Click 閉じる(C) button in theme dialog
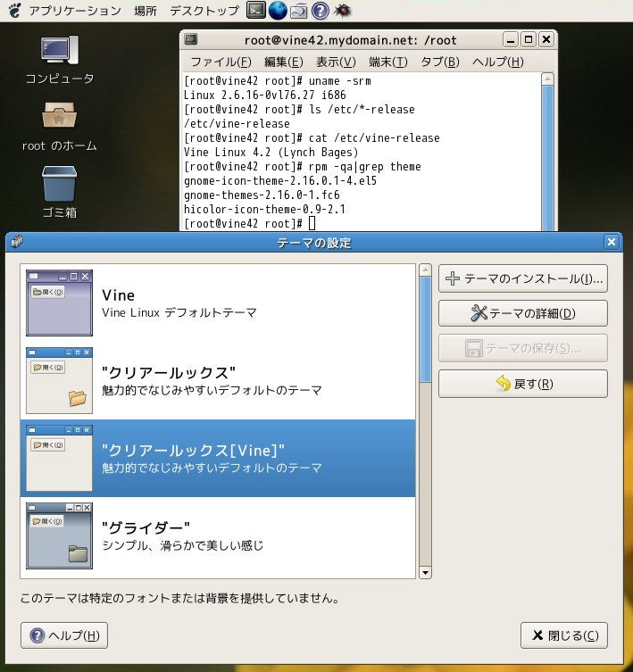The height and width of the screenshot is (672, 633). point(564,635)
